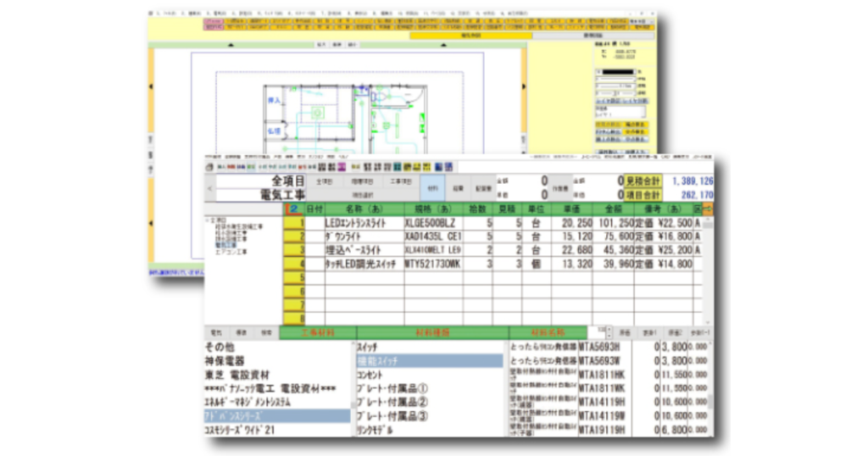The width and height of the screenshot is (868, 456).
Task: Collapse the 全項目 tree root
Action: coord(208,220)
